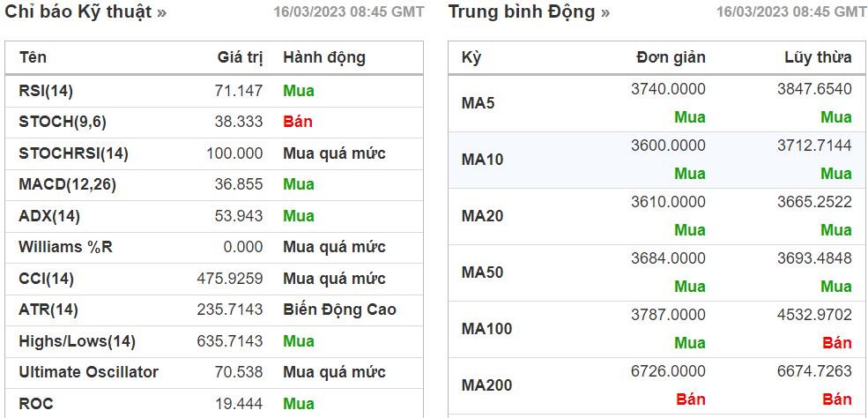Click the MA50 simple value 3684.0000
Screen dimensions: 868x418
pos(668,258)
